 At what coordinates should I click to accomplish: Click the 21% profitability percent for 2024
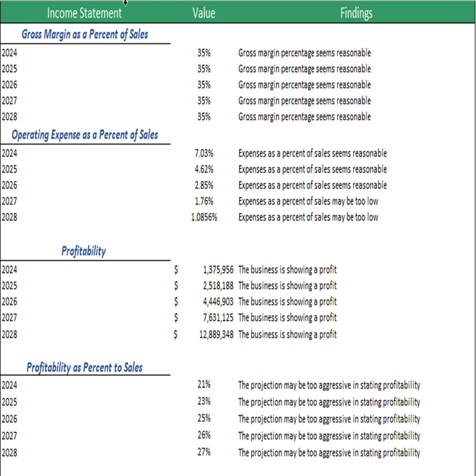[204, 385]
